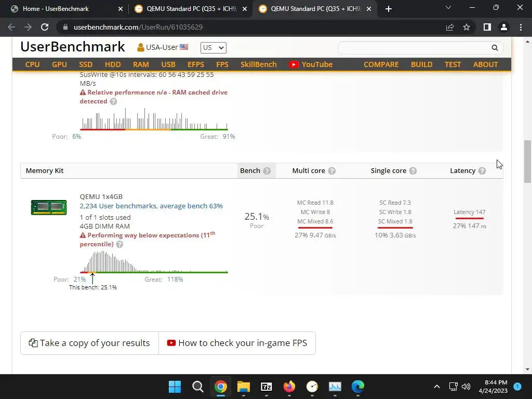The width and height of the screenshot is (532, 399).
Task: Open the tab search chevron
Action: 448,7
